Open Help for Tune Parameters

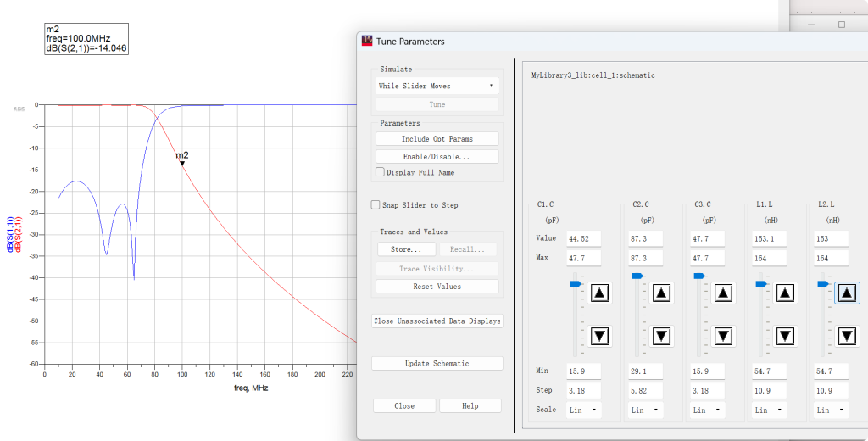[x=470, y=406]
